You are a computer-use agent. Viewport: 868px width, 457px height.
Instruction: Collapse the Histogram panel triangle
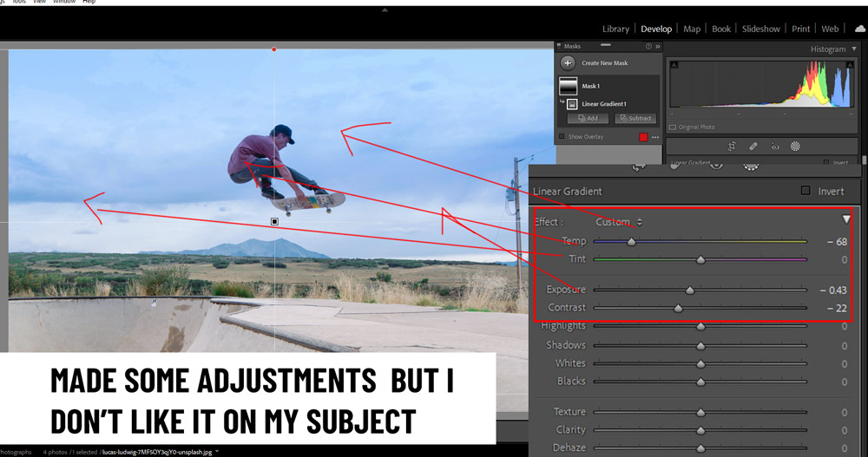854,49
